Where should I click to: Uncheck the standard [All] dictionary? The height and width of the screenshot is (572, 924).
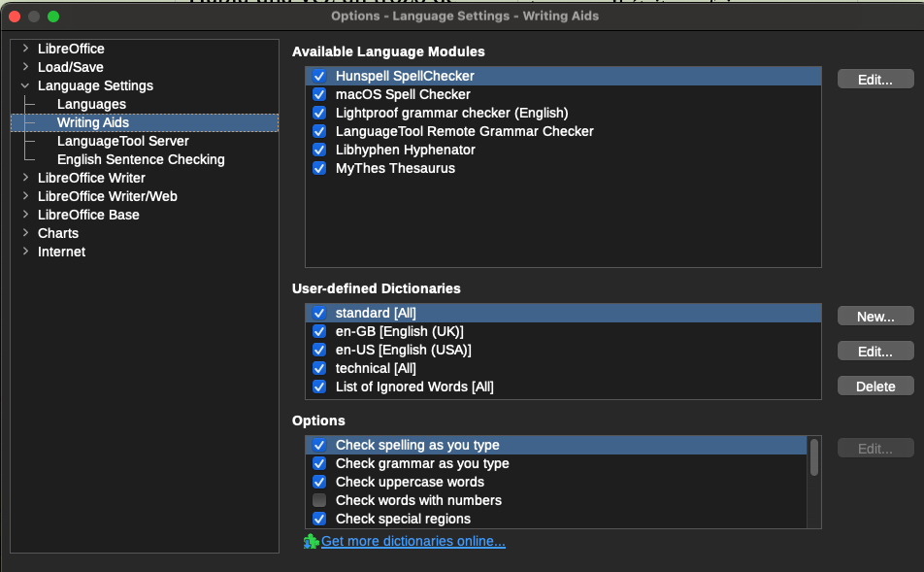tap(319, 313)
